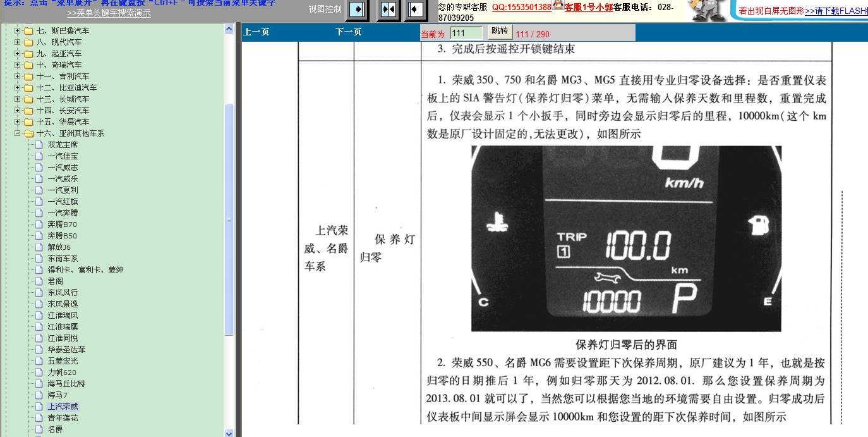Open the 力帆620 tree item
868x437 pixels.
pyautogui.click(x=62, y=372)
